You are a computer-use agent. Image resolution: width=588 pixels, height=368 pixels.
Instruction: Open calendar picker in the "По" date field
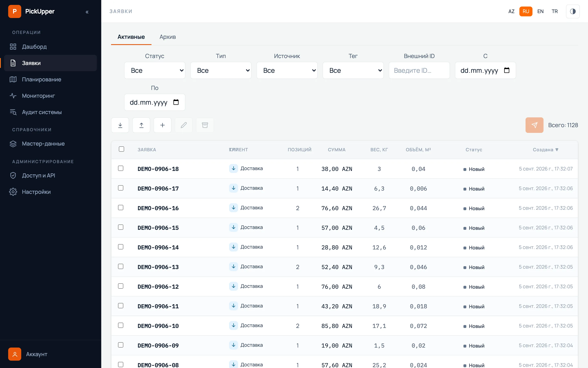(176, 102)
